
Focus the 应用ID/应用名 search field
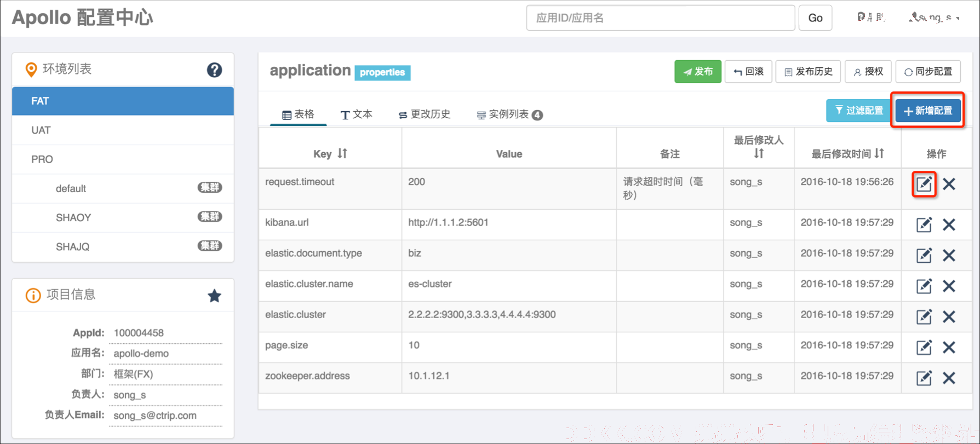(660, 18)
